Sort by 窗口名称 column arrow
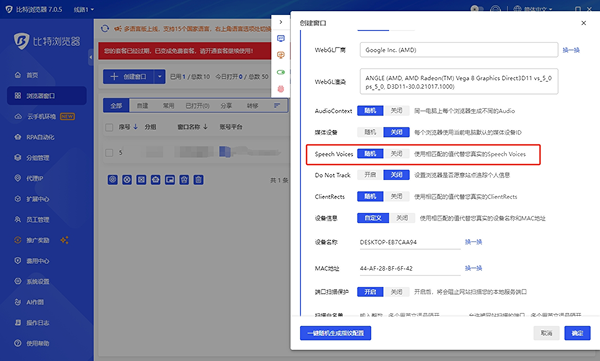The image size is (600, 361). (x=205, y=127)
